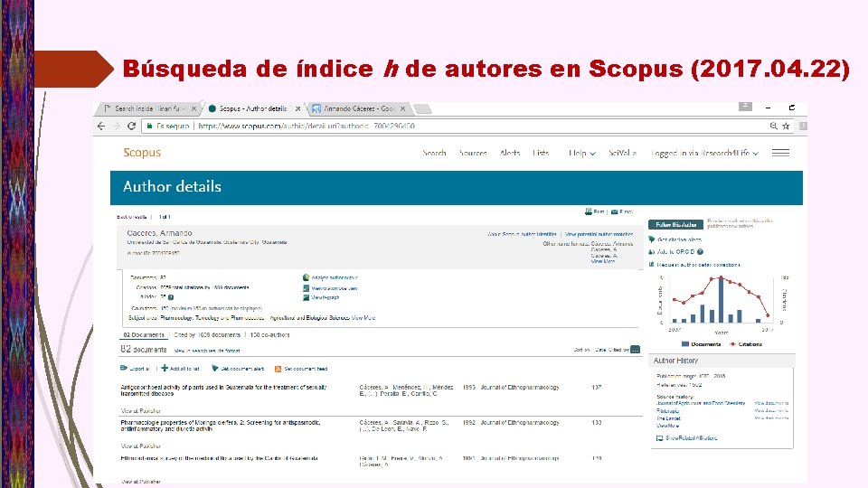868x488 pixels.
Task: Click the browser forward arrow
Action: pyautogui.click(x=117, y=127)
